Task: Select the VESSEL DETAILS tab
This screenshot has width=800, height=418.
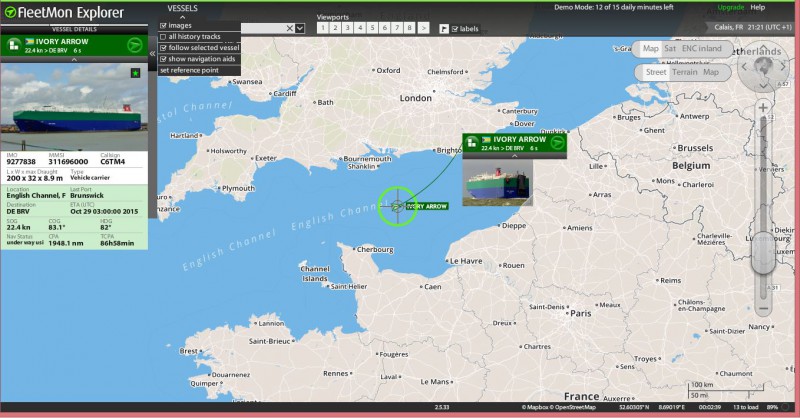Action: (74, 29)
